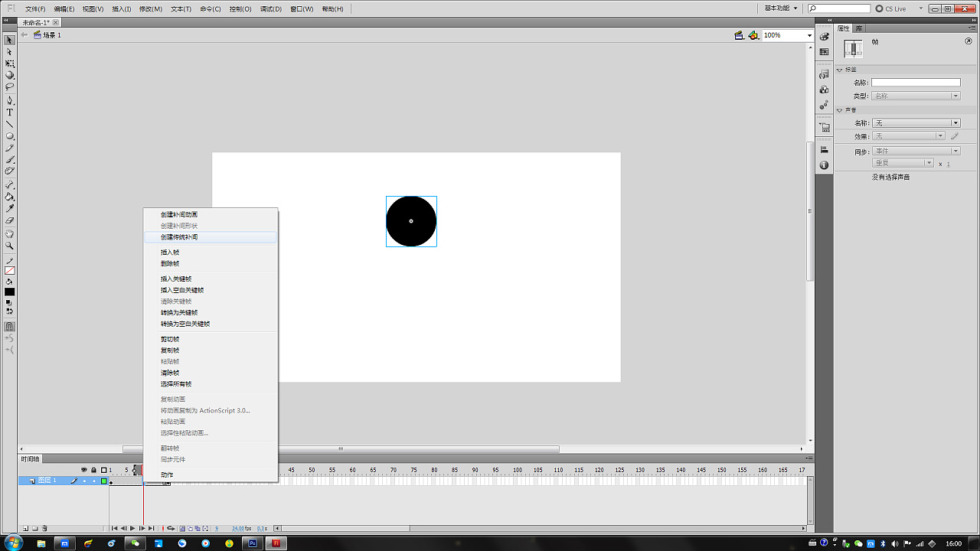980x551 pixels.
Task: Toggle the show/hide all layers eye icon
Action: (84, 470)
